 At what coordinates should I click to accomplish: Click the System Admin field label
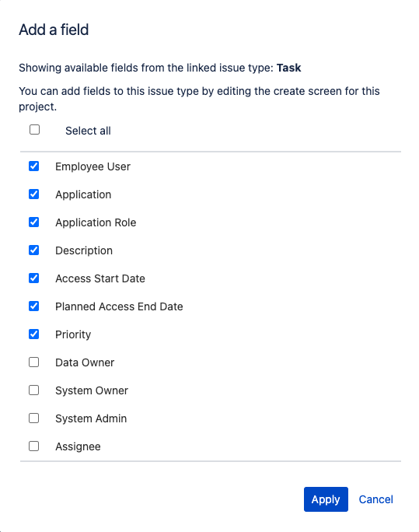pos(91,418)
